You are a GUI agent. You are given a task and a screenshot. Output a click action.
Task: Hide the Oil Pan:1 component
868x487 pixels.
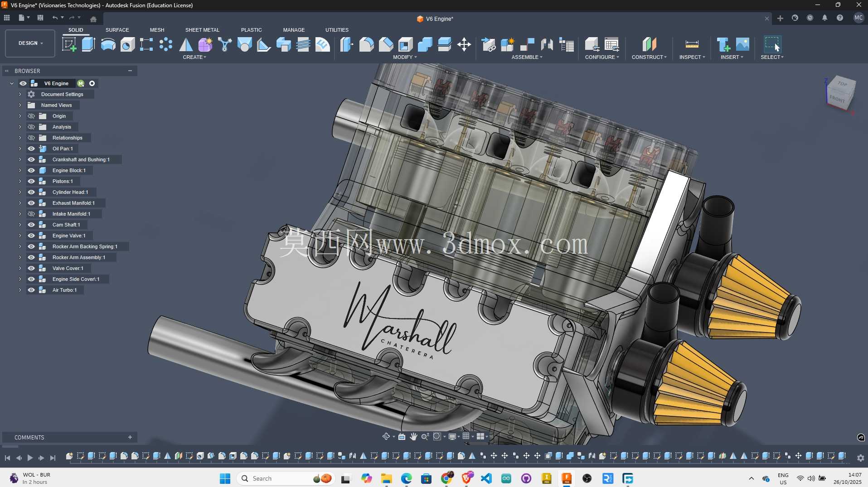[x=31, y=149]
